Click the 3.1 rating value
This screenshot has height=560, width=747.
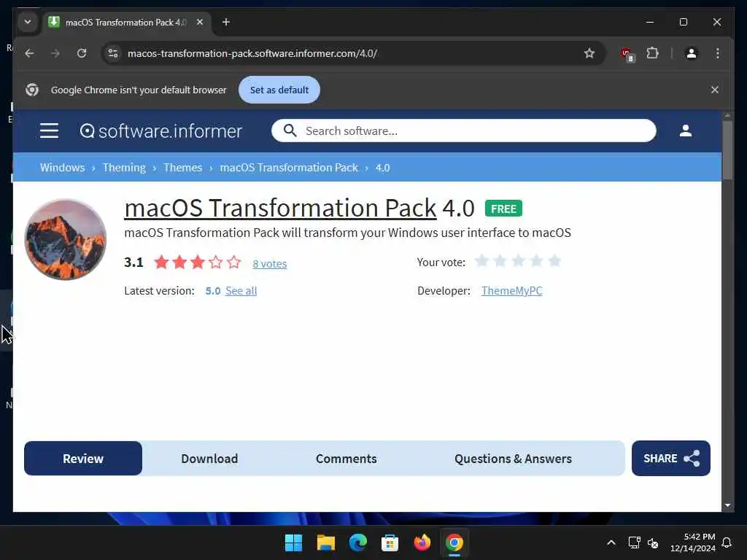tap(134, 262)
